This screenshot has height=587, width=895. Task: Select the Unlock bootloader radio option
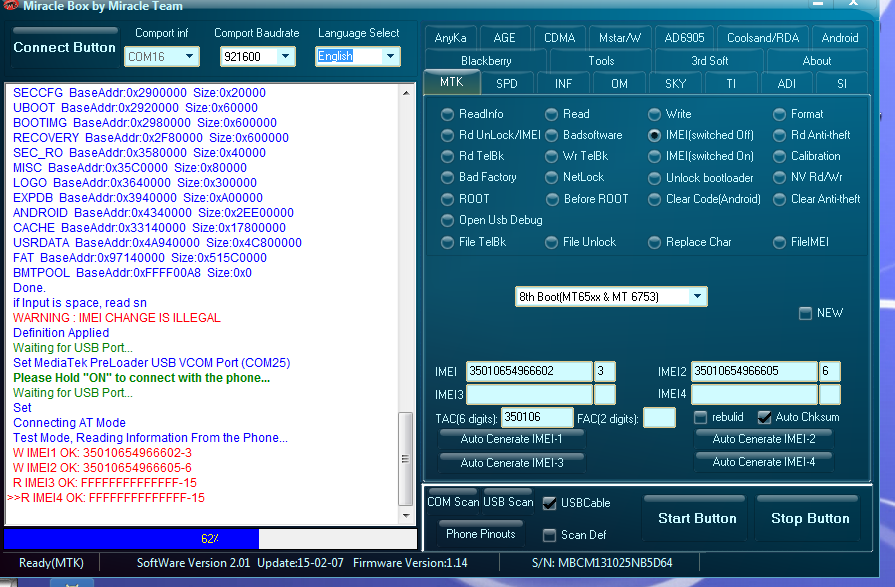point(655,178)
